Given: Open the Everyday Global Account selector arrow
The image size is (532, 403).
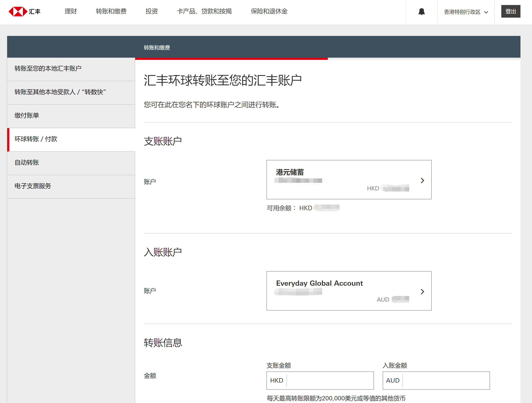Looking at the screenshot, I should coord(423,291).
